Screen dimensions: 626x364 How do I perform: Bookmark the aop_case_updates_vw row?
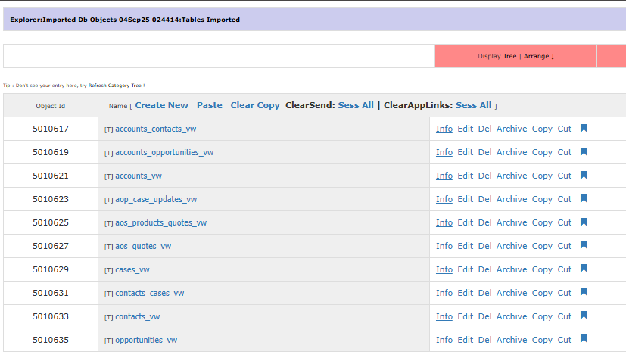point(584,199)
